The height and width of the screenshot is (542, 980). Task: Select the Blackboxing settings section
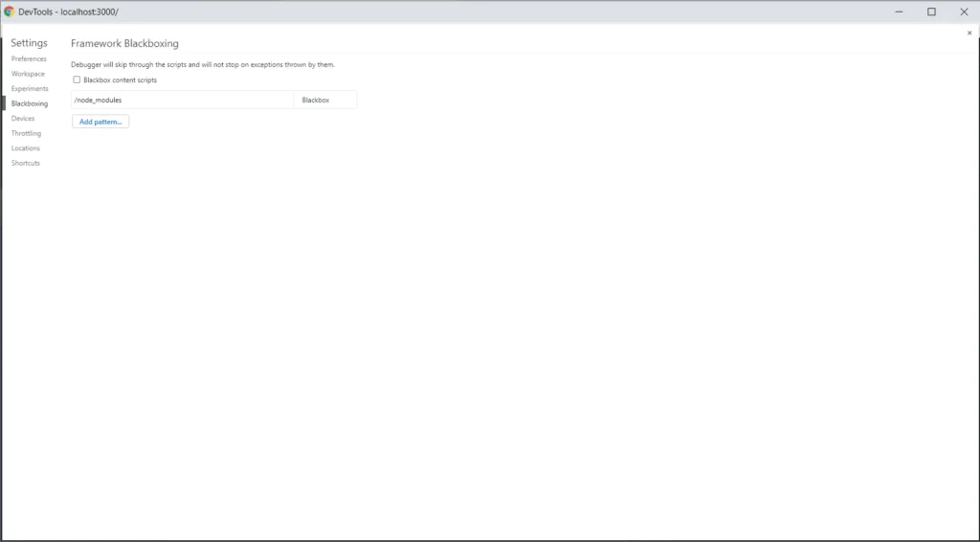[30, 103]
